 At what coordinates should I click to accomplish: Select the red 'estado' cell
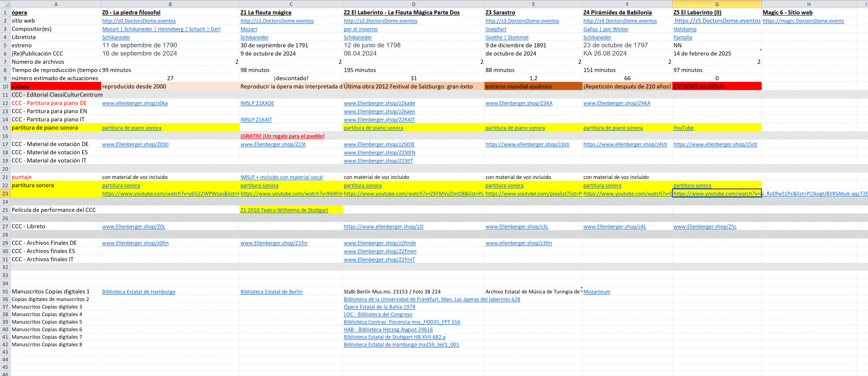(x=56, y=87)
